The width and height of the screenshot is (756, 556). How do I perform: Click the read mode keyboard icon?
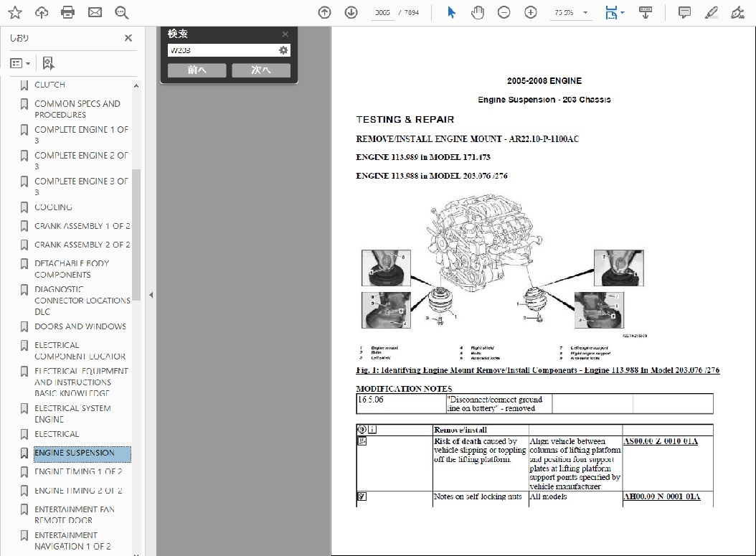click(645, 12)
